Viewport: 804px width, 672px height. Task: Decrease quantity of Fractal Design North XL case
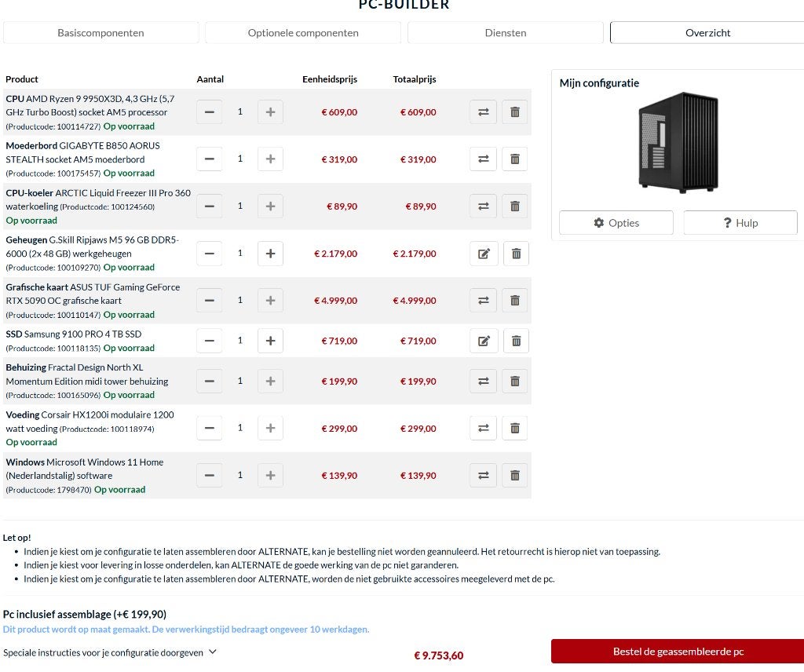pyautogui.click(x=209, y=382)
